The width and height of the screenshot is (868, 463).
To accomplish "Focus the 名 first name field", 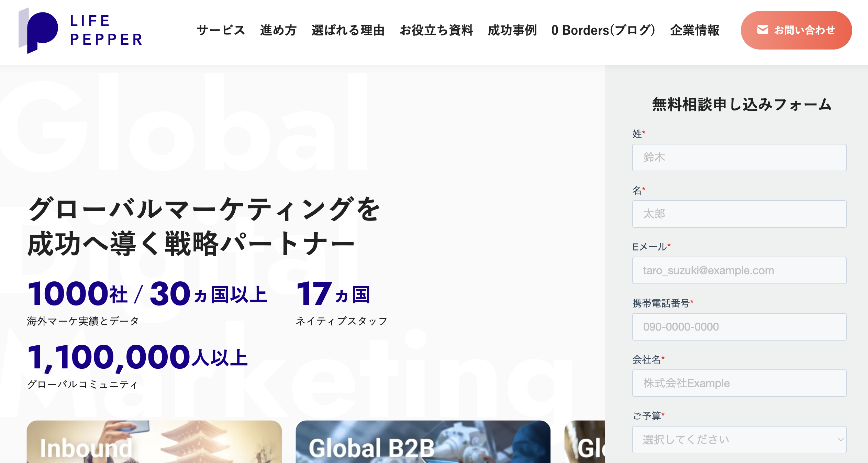I will pos(739,214).
